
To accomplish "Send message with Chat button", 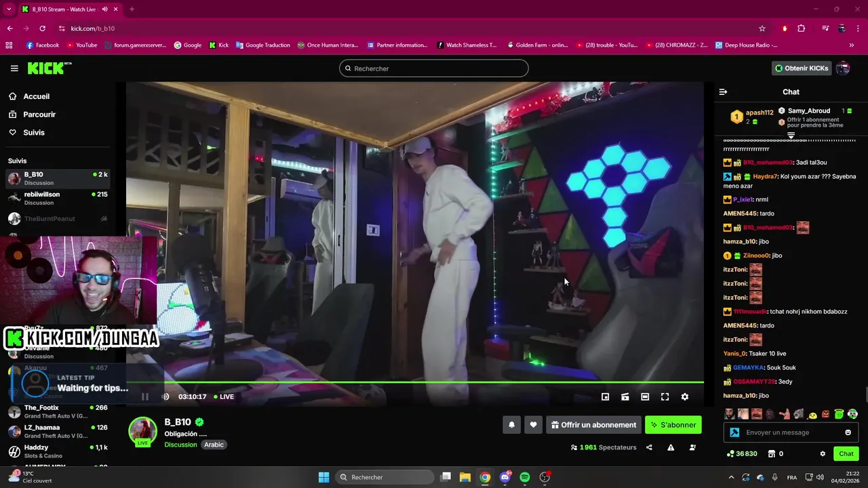I will (x=846, y=453).
